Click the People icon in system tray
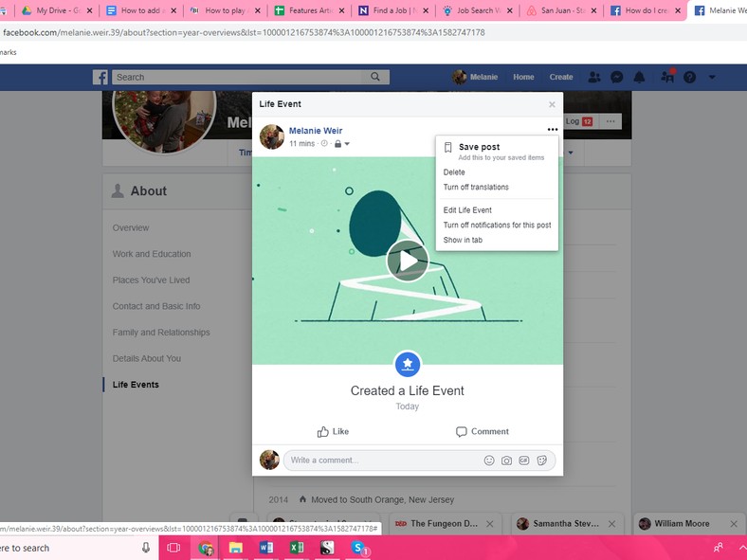The width and height of the screenshot is (747, 560). 718,548
